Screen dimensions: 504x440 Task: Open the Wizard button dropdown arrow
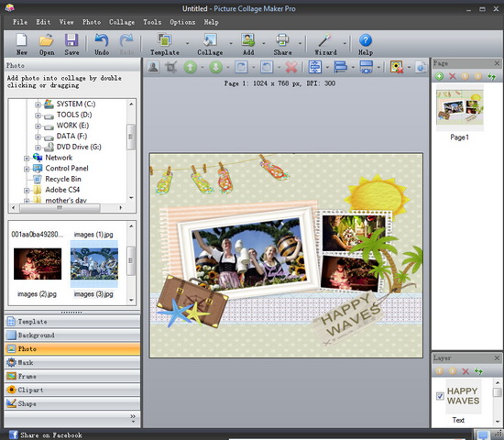click(345, 43)
